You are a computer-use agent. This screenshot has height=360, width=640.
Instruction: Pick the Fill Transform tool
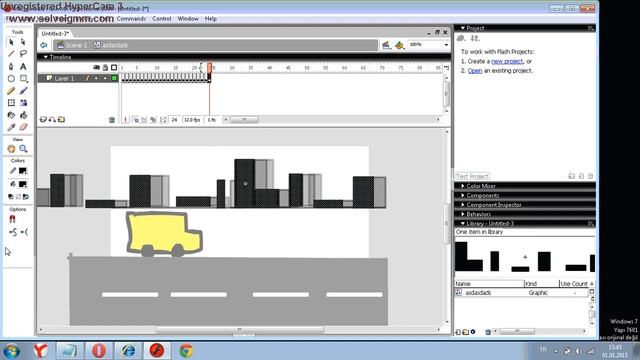tap(23, 103)
